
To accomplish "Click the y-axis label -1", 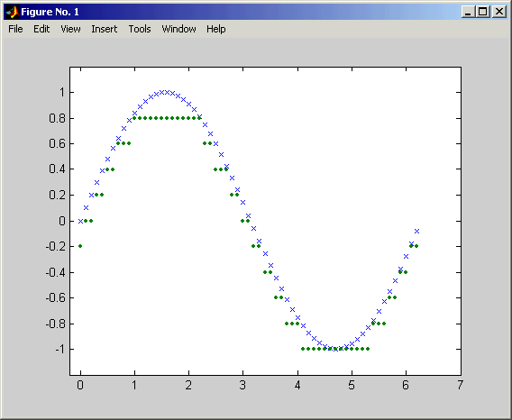I will click(60, 350).
